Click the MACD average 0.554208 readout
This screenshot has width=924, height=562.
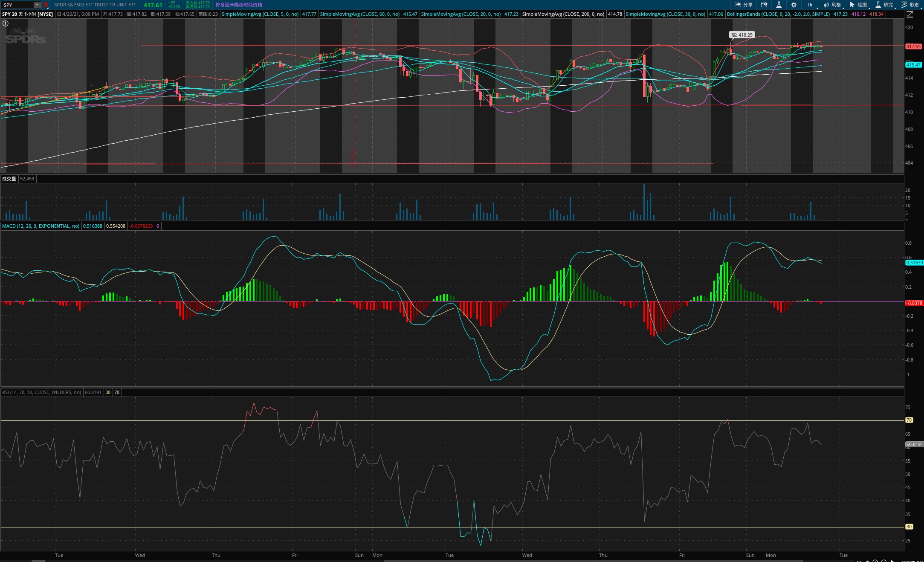pyautogui.click(x=116, y=226)
